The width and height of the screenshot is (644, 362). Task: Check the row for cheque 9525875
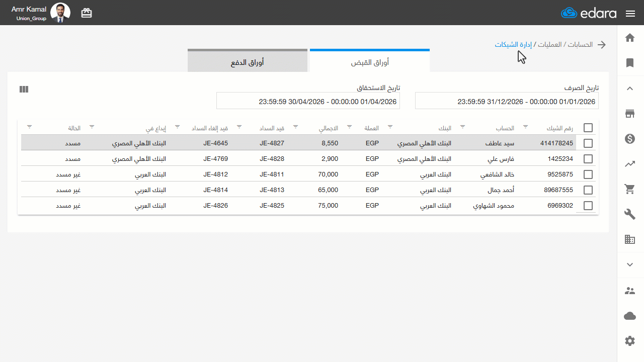[588, 174]
